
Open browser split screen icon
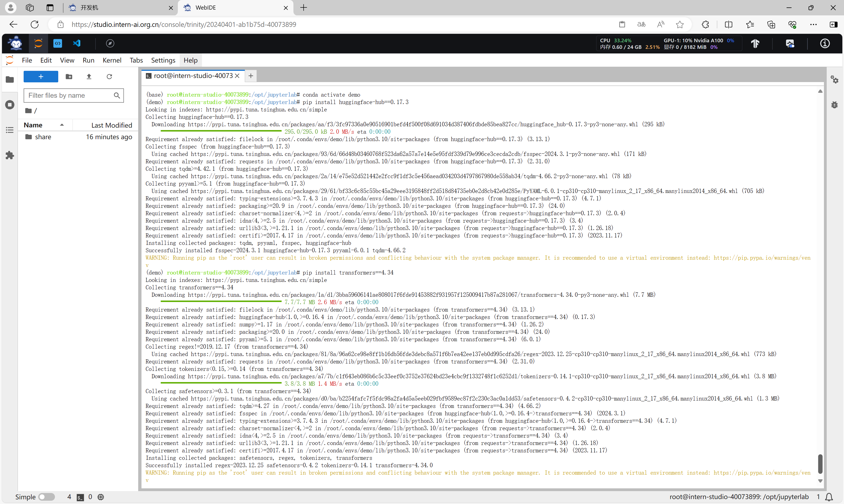click(728, 24)
